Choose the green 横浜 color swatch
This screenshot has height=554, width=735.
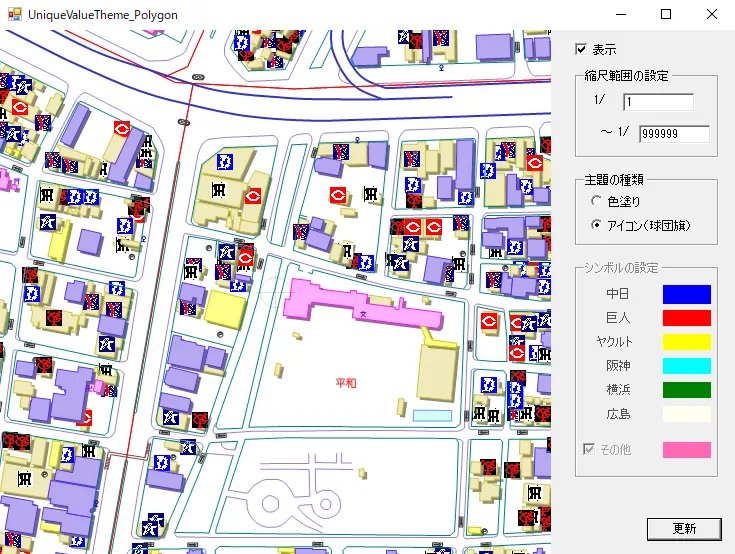point(686,390)
